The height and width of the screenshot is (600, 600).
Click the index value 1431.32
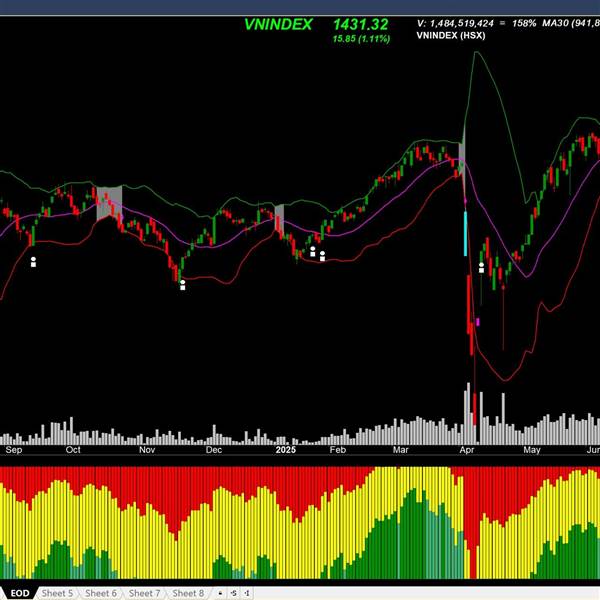coord(360,24)
